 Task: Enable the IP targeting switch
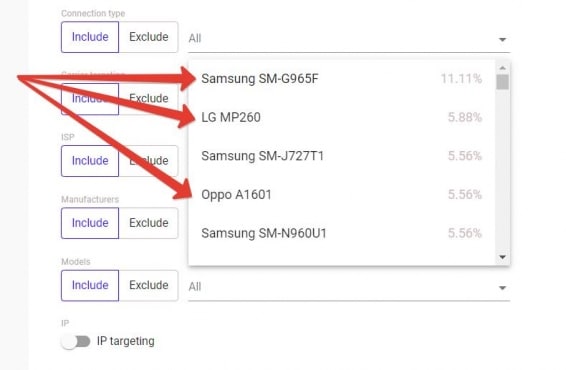tap(75, 341)
